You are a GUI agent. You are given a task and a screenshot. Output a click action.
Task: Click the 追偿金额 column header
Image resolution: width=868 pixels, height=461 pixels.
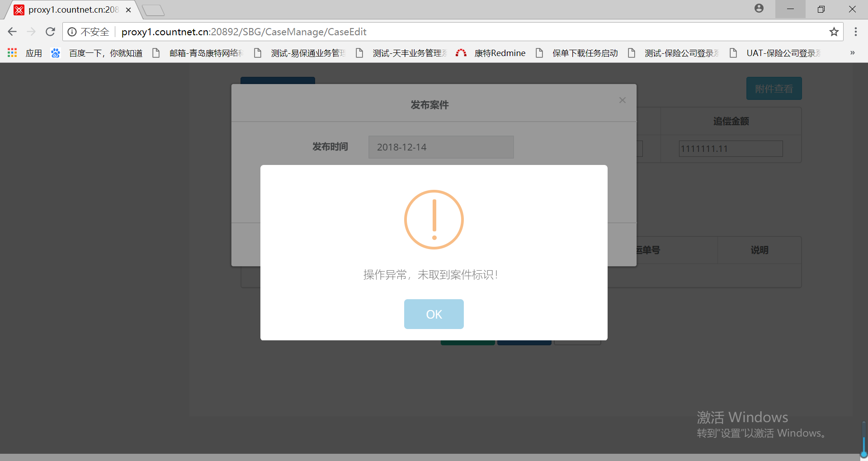(731, 121)
